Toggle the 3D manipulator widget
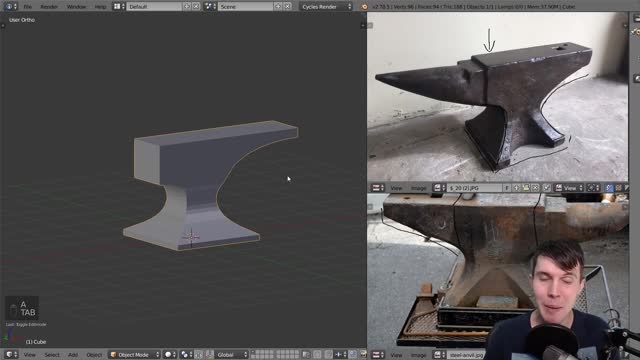 click(199, 355)
